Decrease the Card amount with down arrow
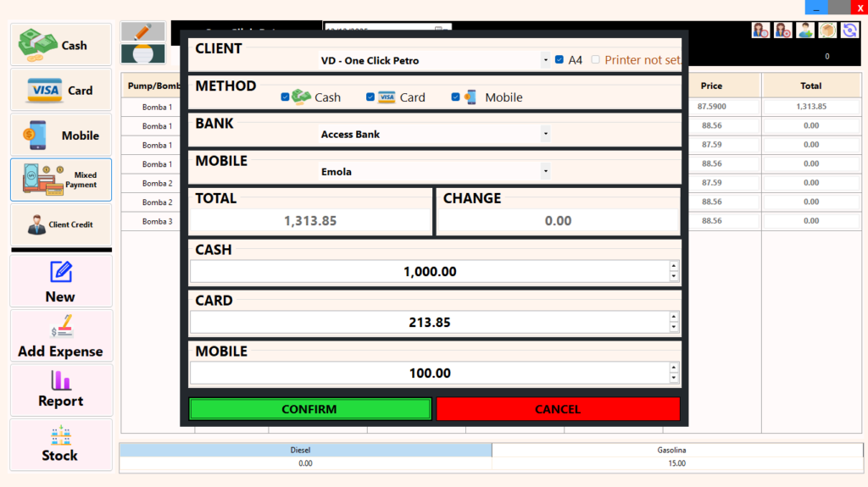Viewport: 868px width, 487px height. (x=674, y=327)
